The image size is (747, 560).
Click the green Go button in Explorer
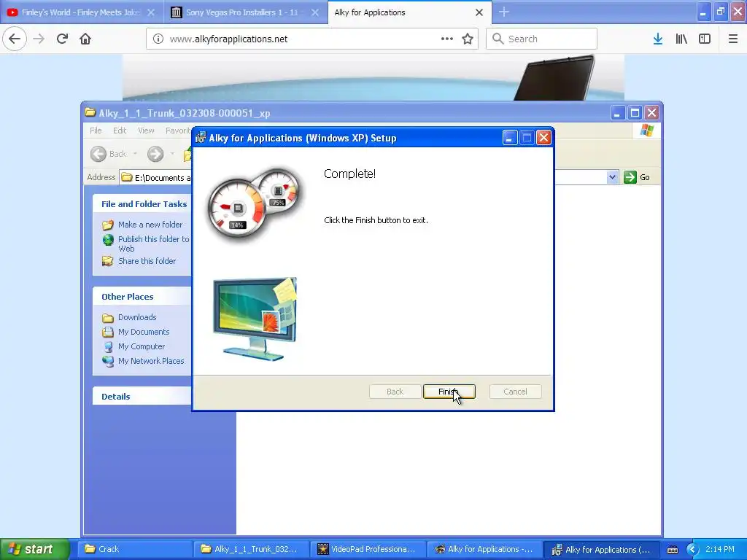point(637,177)
